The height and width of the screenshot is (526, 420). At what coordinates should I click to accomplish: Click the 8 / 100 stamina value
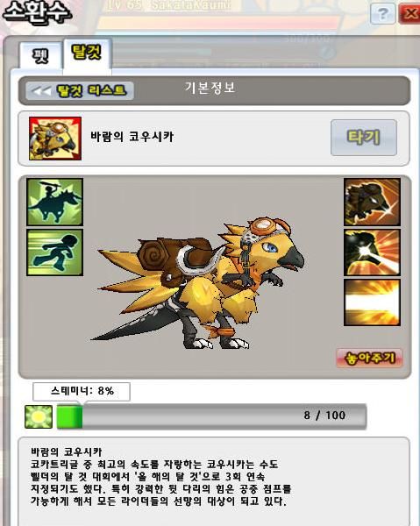coord(324,416)
